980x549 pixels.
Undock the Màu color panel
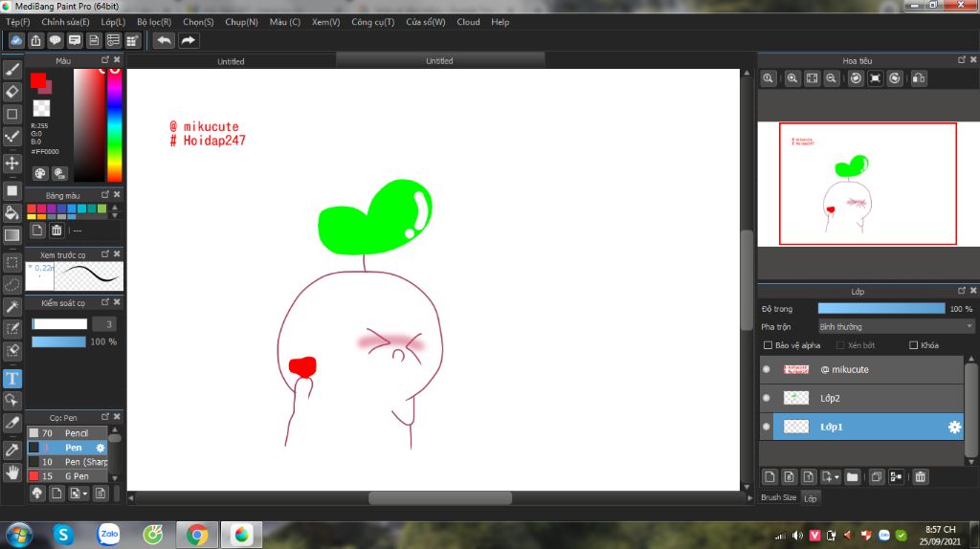click(105, 60)
